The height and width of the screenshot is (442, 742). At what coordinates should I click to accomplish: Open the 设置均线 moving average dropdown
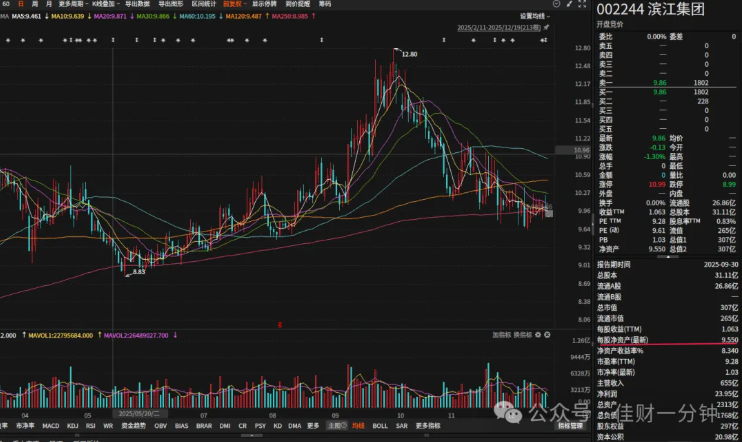[x=535, y=16]
